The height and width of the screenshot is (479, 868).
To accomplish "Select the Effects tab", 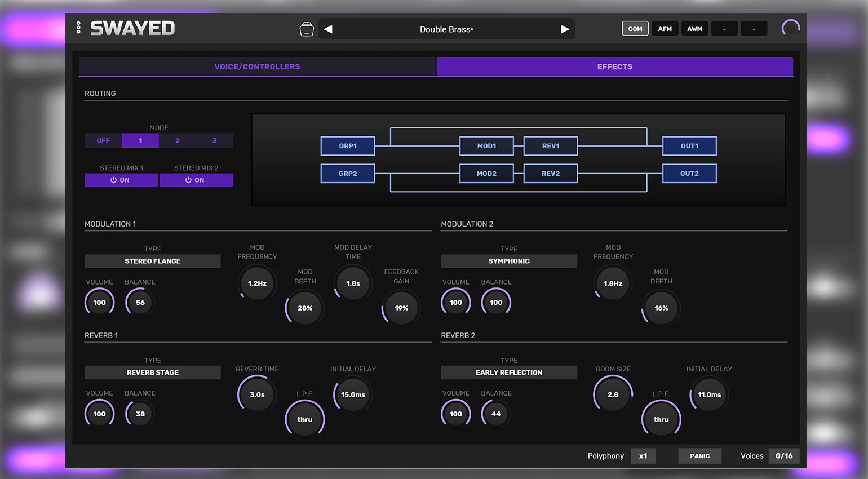I will coord(614,66).
